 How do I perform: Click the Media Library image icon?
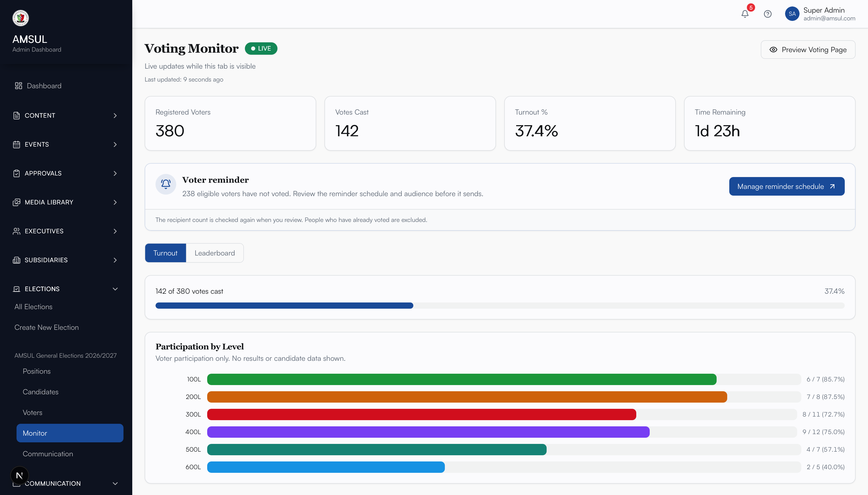(16, 202)
